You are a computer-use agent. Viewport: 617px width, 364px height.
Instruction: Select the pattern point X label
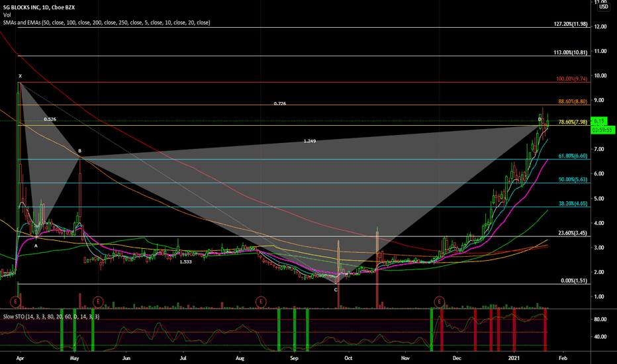tap(20, 76)
